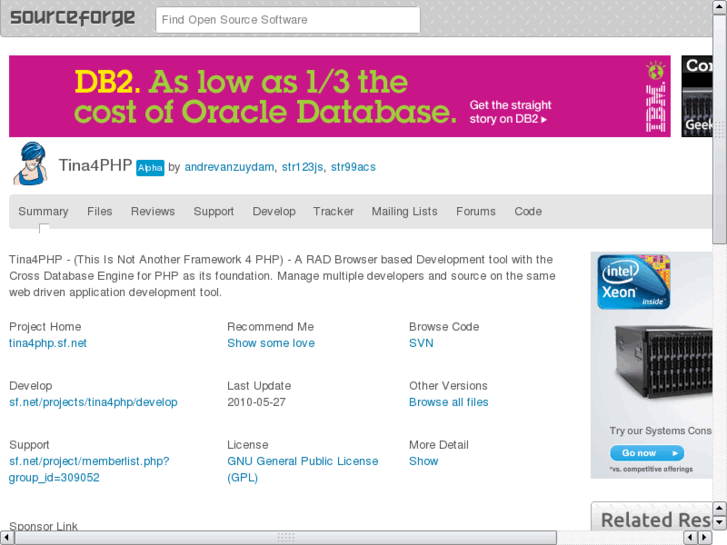The height and width of the screenshot is (545, 727).
Task: Open the andrevanzuydam author link
Action: coord(229,167)
